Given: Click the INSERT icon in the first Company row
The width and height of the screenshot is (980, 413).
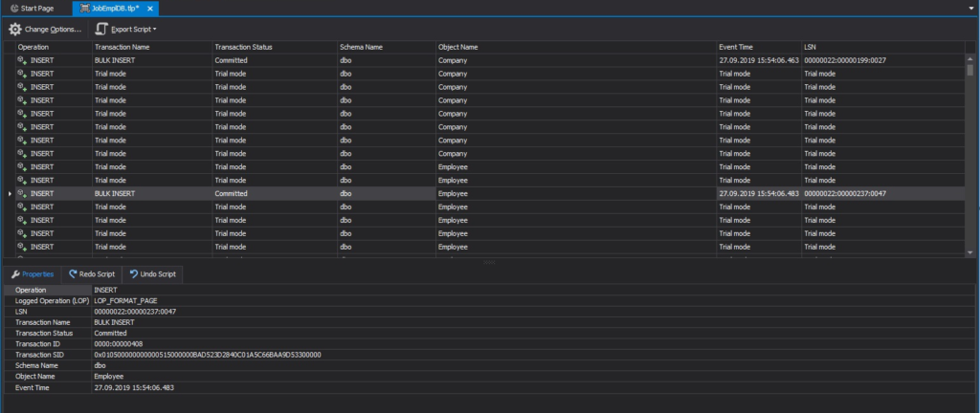Looking at the screenshot, I should click(22, 60).
